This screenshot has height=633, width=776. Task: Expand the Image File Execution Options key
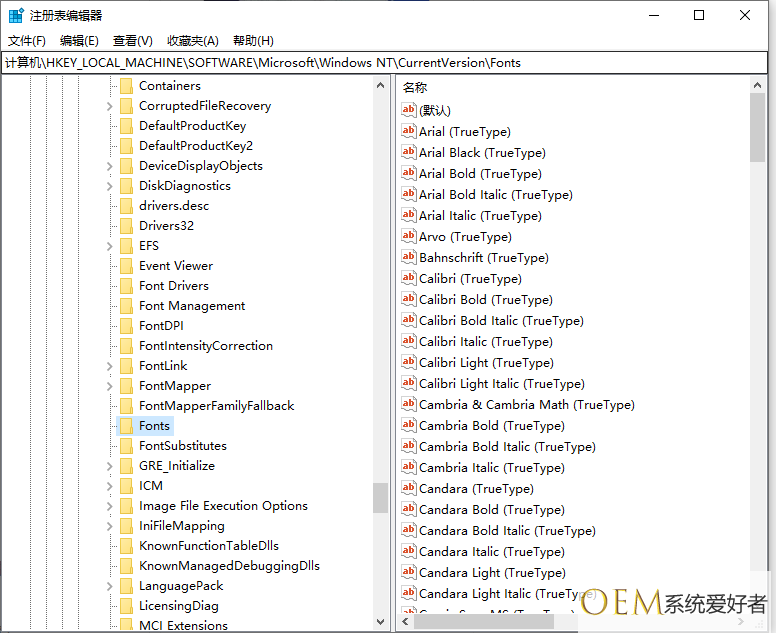[109, 506]
